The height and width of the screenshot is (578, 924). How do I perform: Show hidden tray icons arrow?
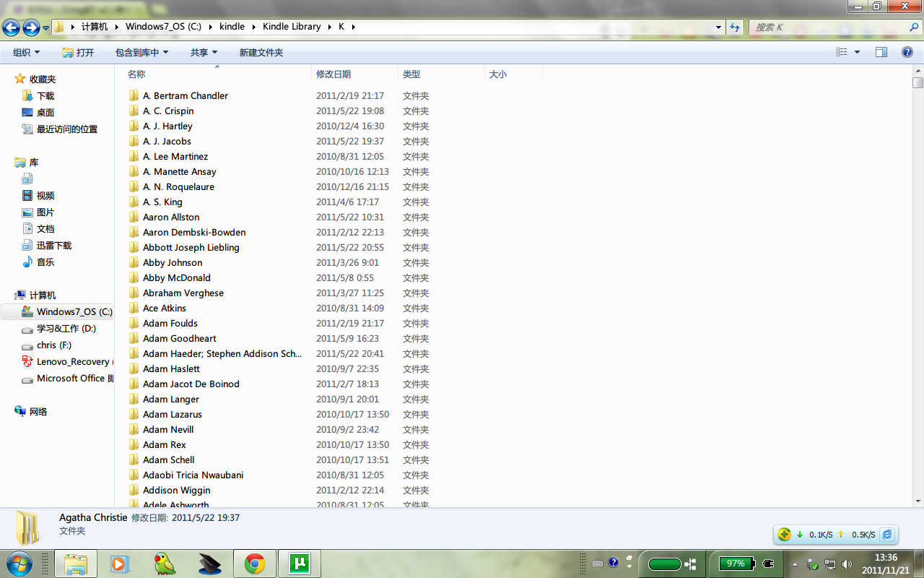(x=796, y=564)
